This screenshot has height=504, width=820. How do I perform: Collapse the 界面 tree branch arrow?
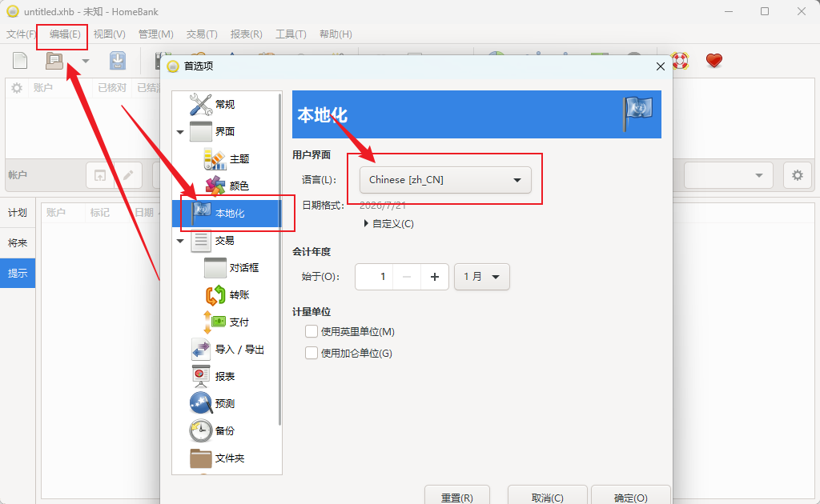180,132
